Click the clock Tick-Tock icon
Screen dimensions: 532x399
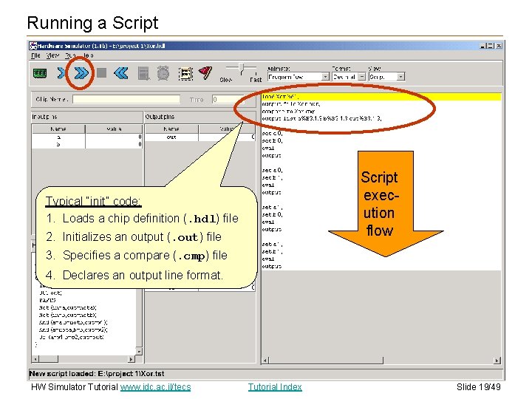[163, 73]
